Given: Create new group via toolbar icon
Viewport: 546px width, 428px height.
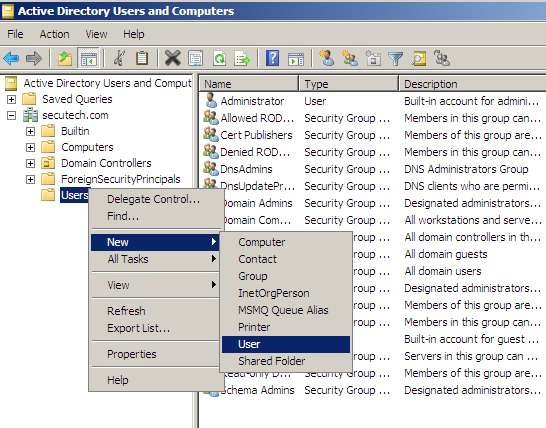Looking at the screenshot, I should pos(350,58).
